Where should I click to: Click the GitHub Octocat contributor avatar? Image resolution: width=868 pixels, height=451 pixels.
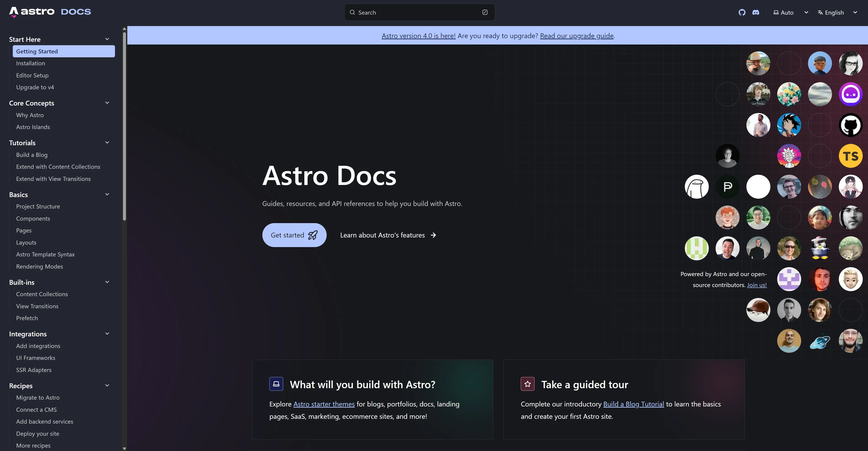point(850,125)
